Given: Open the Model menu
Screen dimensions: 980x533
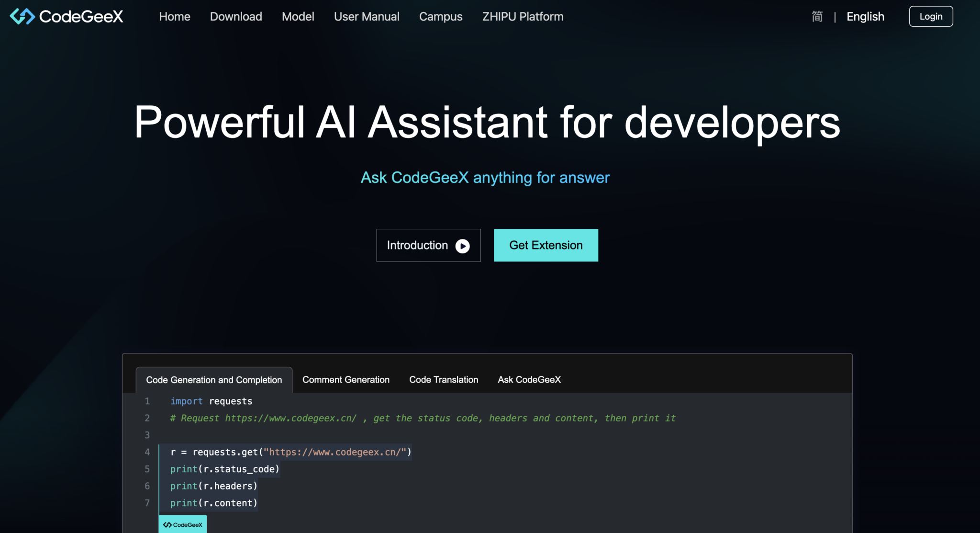Looking at the screenshot, I should click(x=298, y=16).
